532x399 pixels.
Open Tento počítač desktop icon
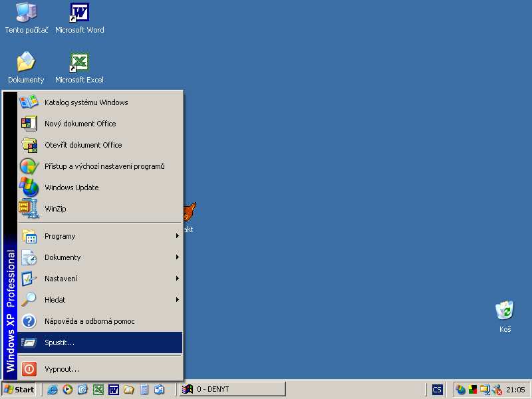pyautogui.click(x=27, y=18)
